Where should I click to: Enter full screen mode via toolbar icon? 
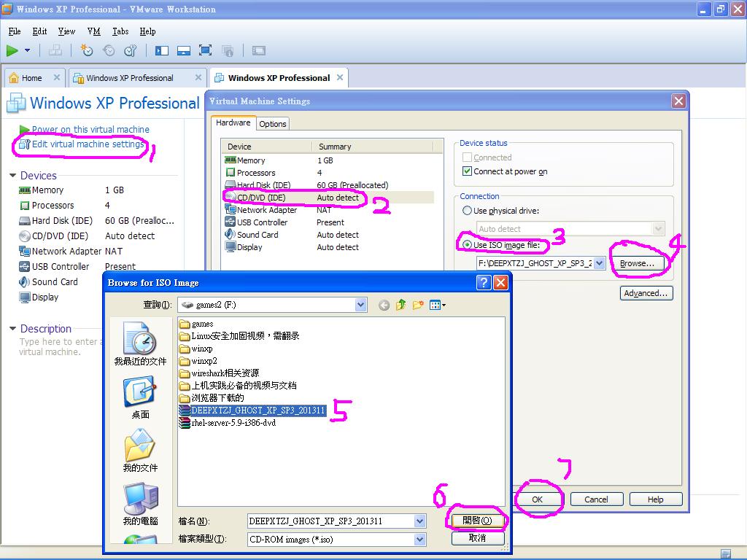[x=205, y=50]
